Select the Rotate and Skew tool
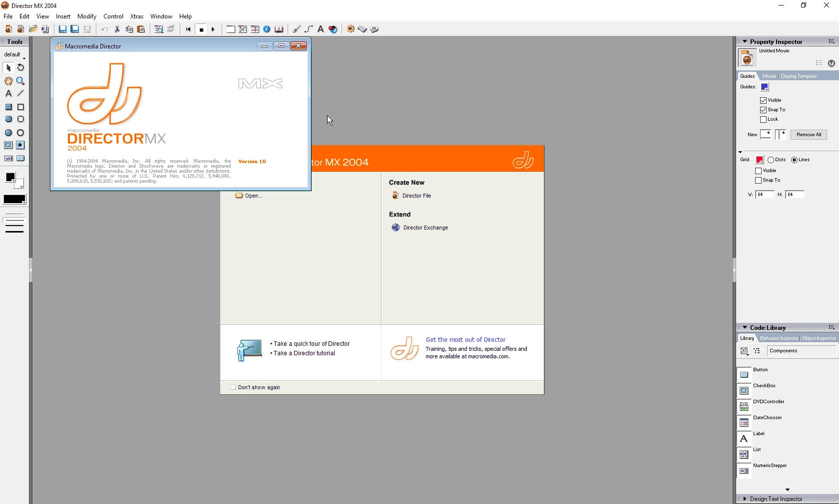839x504 pixels. [20, 67]
